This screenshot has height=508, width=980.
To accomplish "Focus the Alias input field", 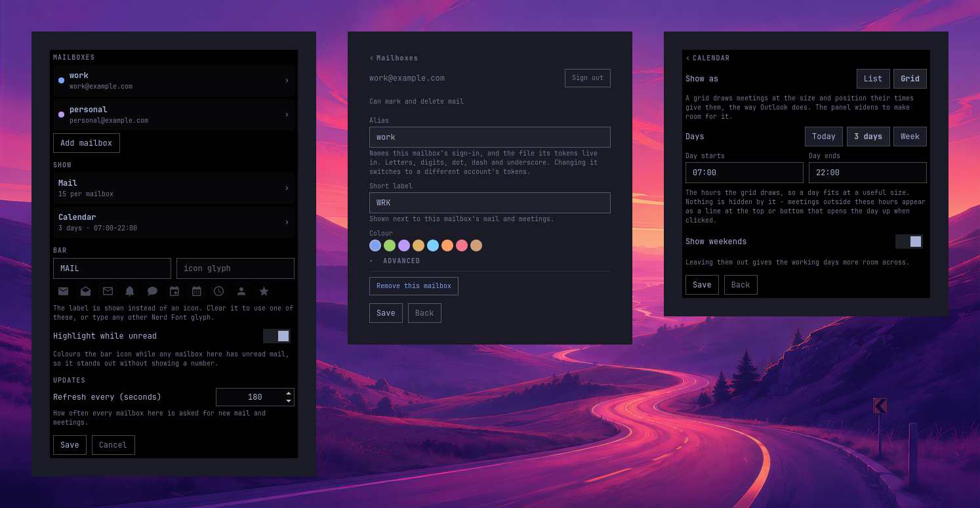I will [x=490, y=137].
